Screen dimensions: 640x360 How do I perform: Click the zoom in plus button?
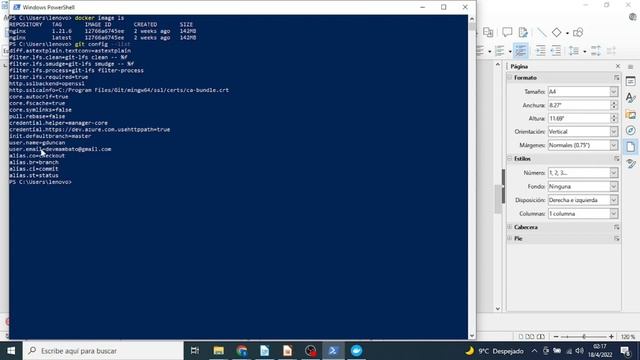[611, 337]
